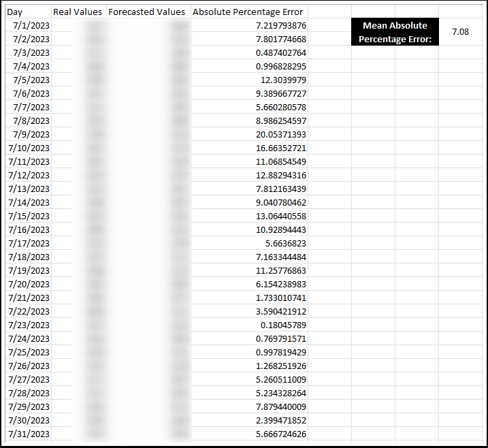Select the error value 9.040780462
This screenshot has width=488, height=448.
[249, 202]
